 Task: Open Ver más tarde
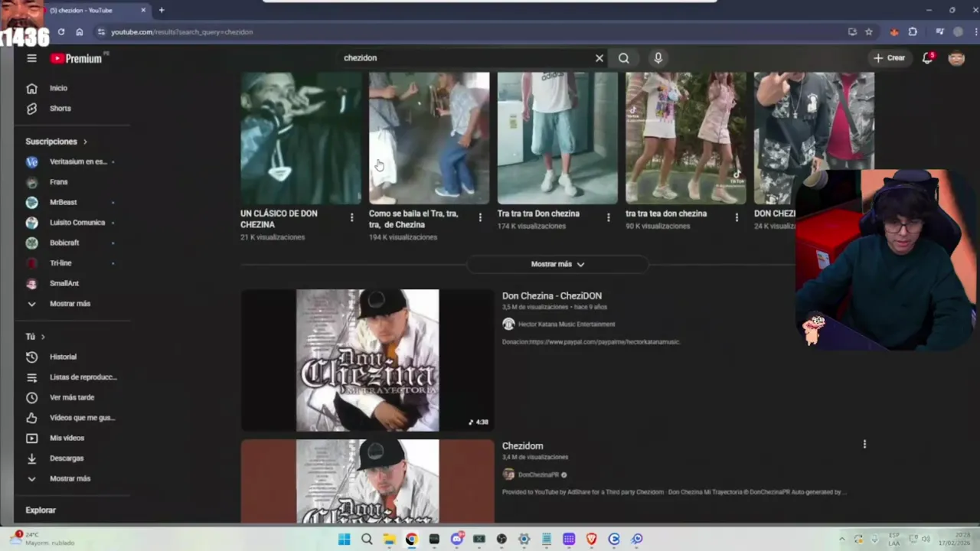coord(73,397)
